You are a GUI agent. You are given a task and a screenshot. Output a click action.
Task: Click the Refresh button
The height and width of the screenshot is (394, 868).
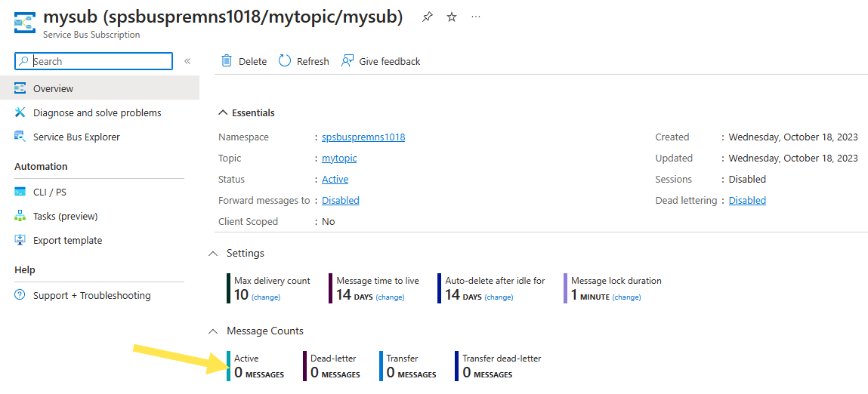(304, 61)
